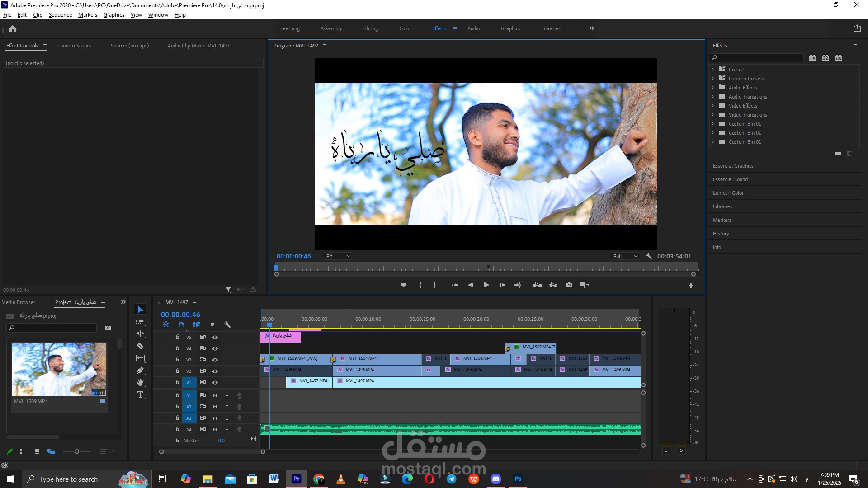The image size is (868, 488).
Task: Expand the Audio Effects folder
Action: pyautogui.click(x=713, y=88)
